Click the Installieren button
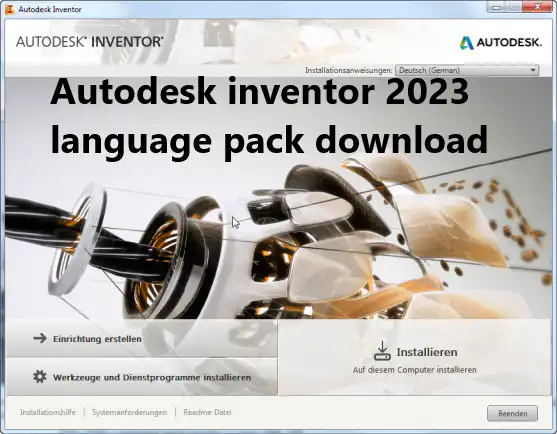This screenshot has height=434, width=557. [415, 357]
